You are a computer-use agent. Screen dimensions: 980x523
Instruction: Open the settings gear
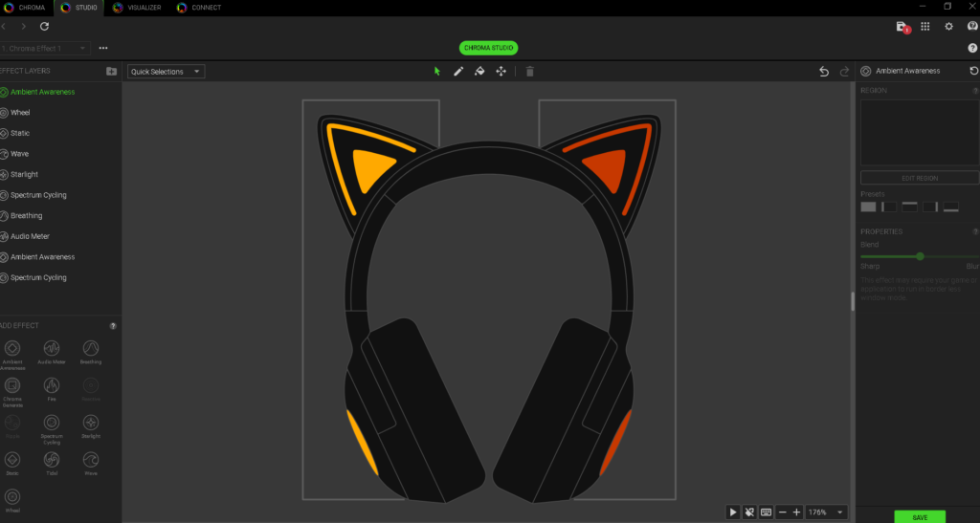948,26
